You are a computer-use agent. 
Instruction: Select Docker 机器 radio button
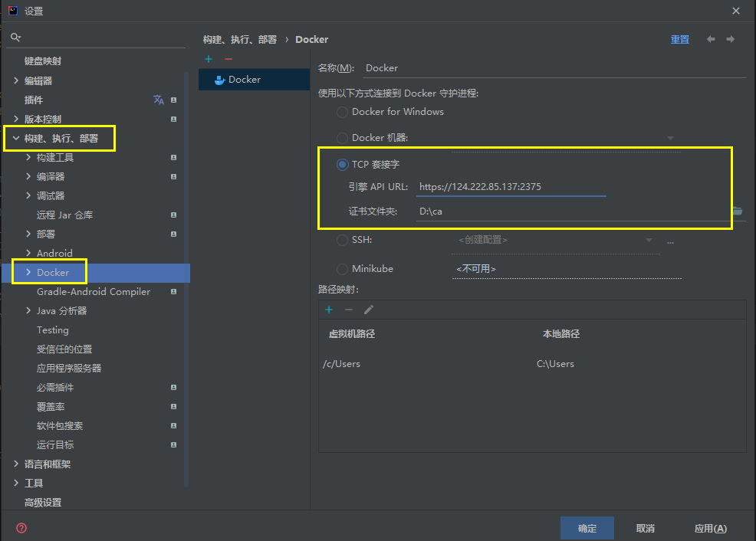point(342,138)
